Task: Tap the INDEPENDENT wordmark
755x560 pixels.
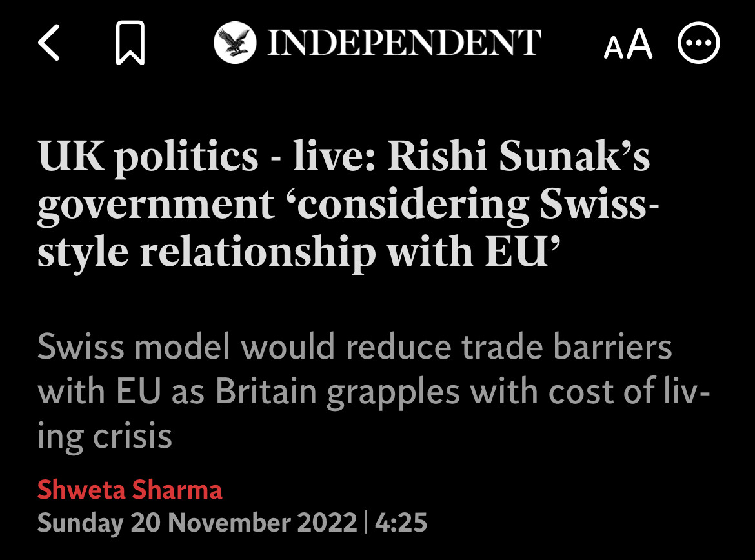Action: pos(404,43)
